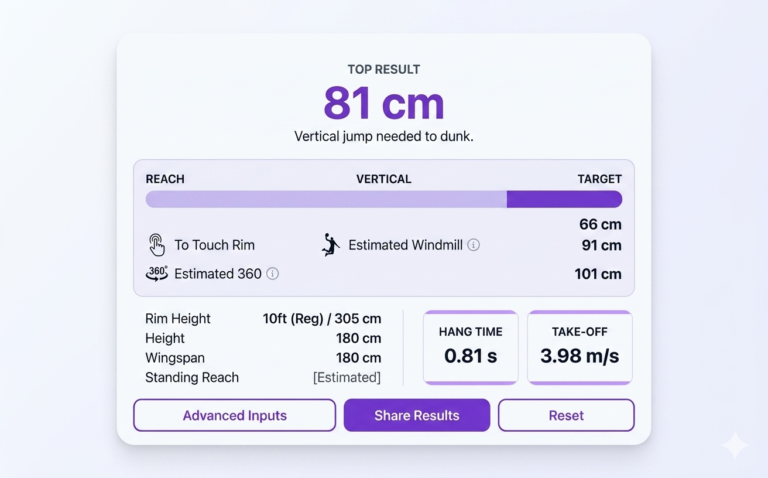The image size is (768, 478).
Task: Open Advanced Inputs
Action: click(235, 415)
